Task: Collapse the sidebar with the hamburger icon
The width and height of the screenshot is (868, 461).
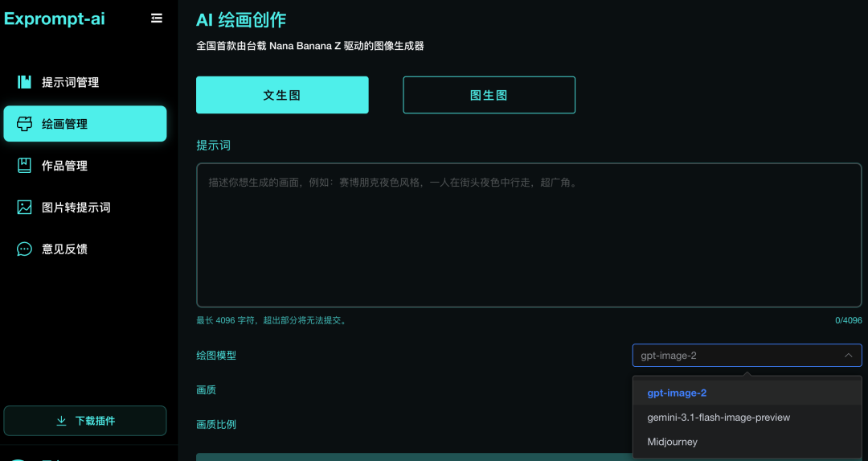Action: pyautogui.click(x=157, y=19)
